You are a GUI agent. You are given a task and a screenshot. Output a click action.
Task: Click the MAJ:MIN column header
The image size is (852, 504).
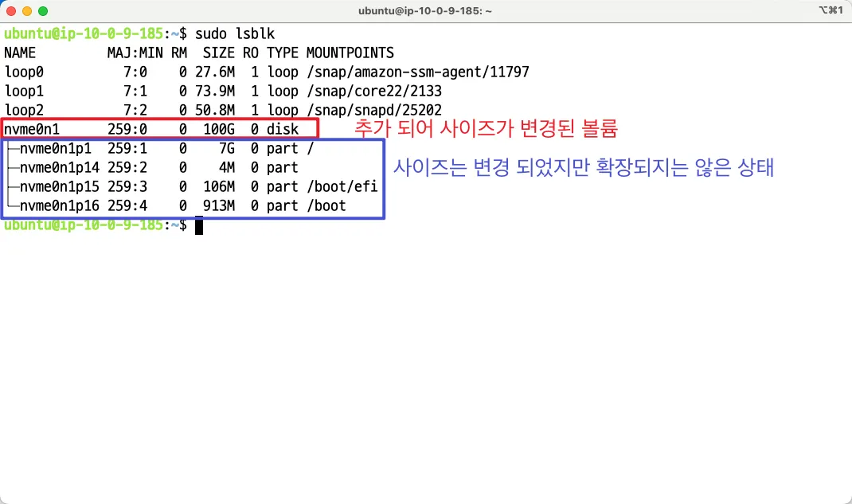click(135, 53)
